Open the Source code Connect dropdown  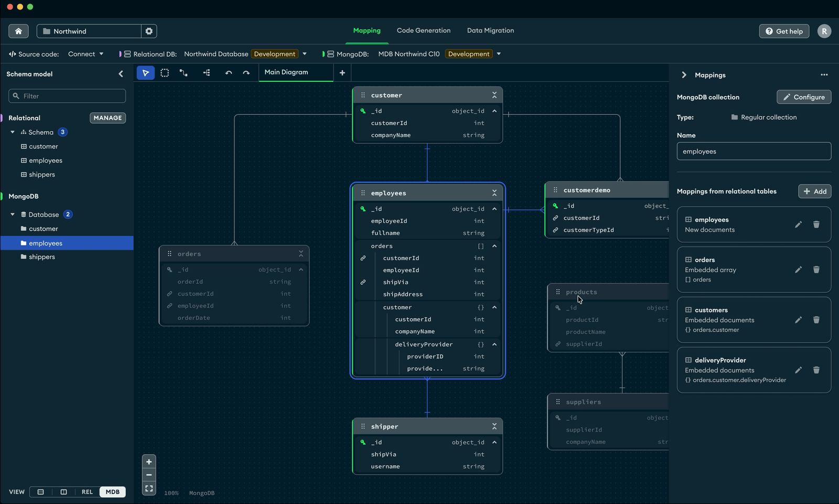coord(86,54)
